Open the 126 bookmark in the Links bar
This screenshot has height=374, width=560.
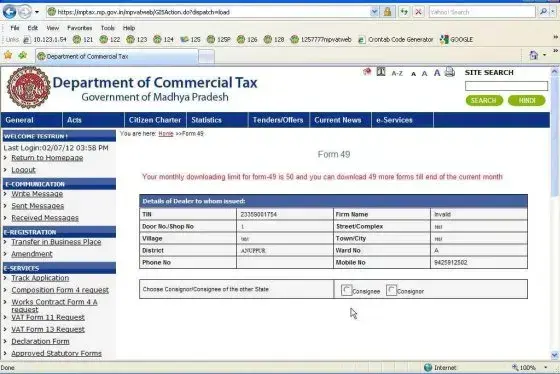tap(247, 39)
